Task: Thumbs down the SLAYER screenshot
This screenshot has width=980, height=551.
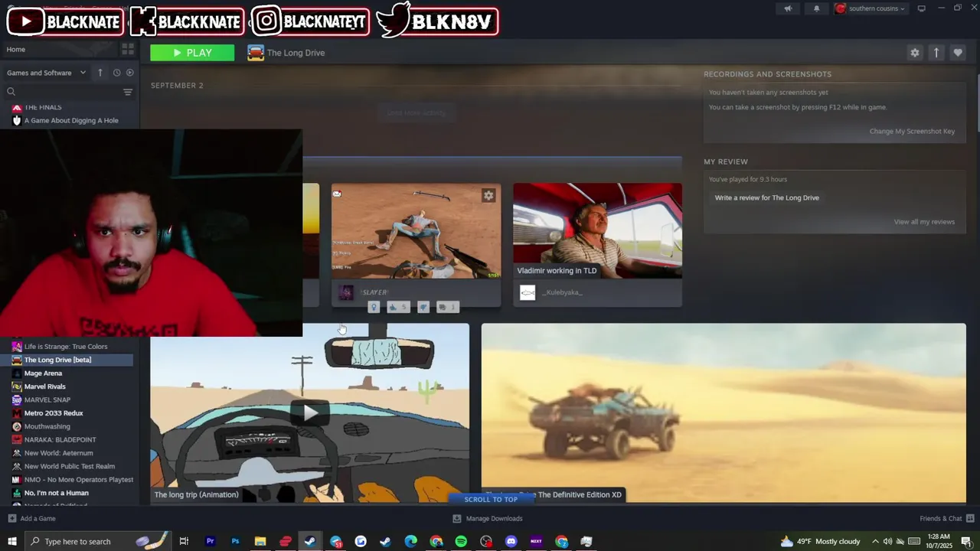Action: (x=423, y=307)
